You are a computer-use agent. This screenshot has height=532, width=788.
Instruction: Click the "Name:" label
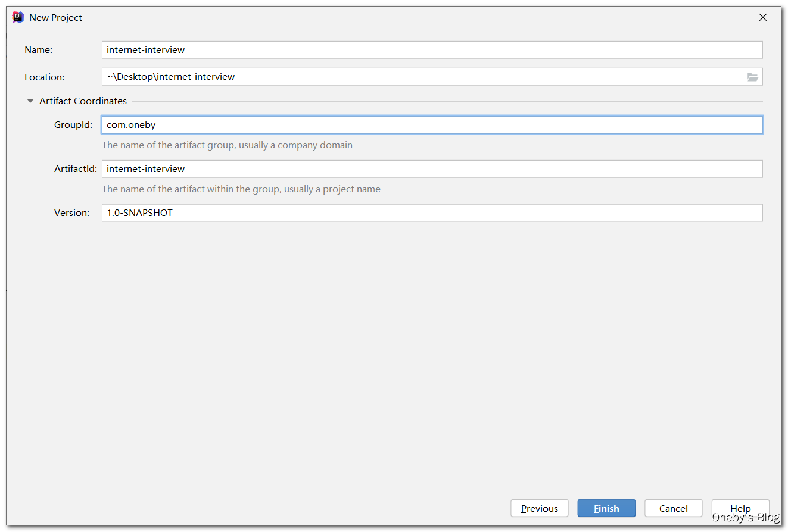click(39, 50)
